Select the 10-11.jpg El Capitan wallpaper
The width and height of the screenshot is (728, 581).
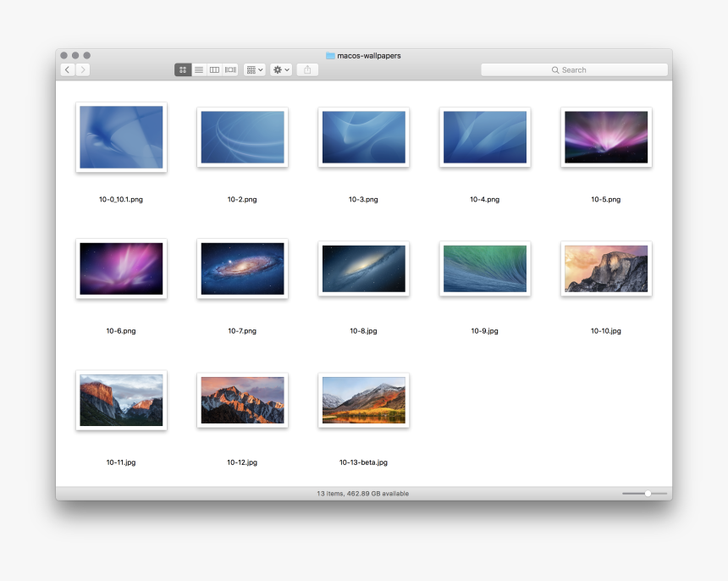(121, 400)
